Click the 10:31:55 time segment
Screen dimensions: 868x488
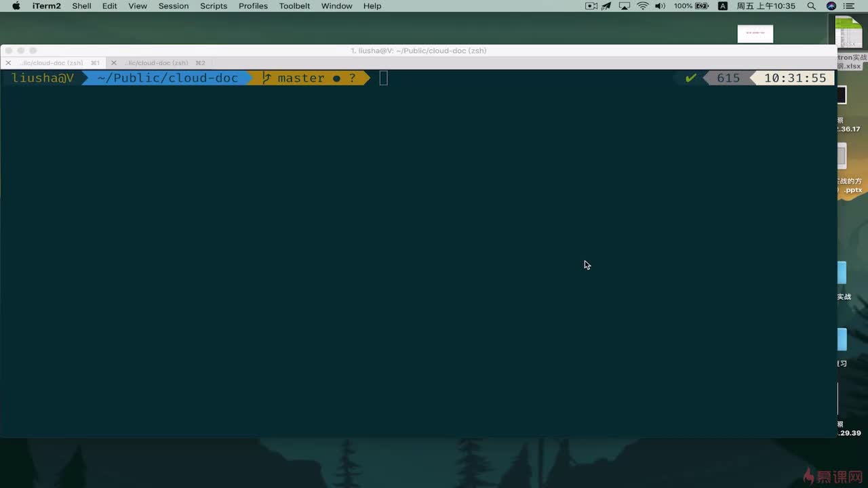coord(795,78)
